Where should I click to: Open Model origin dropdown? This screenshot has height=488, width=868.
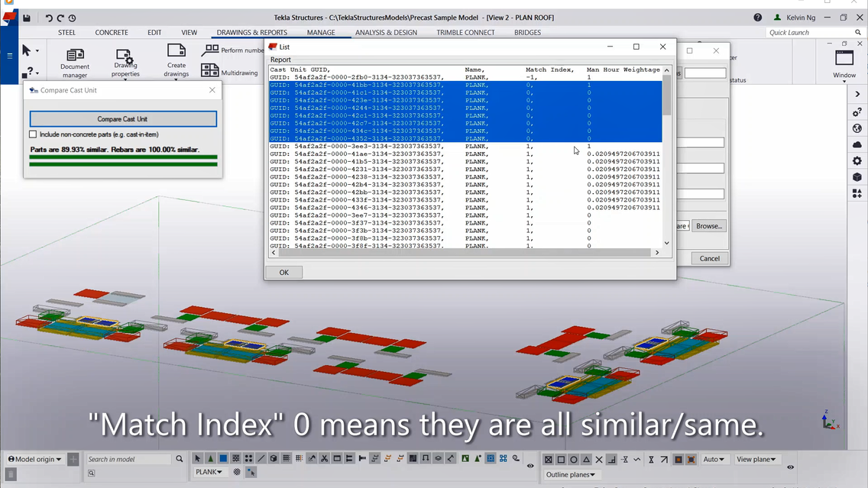click(x=34, y=459)
